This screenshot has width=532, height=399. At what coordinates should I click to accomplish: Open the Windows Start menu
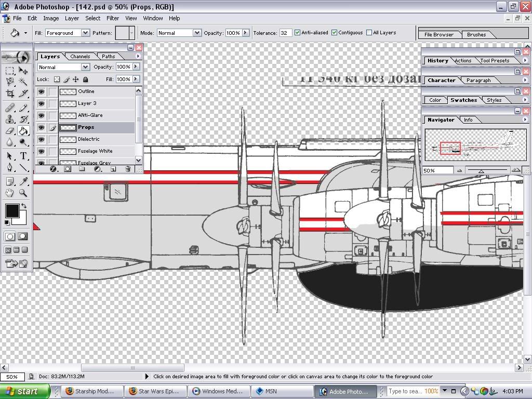point(24,391)
